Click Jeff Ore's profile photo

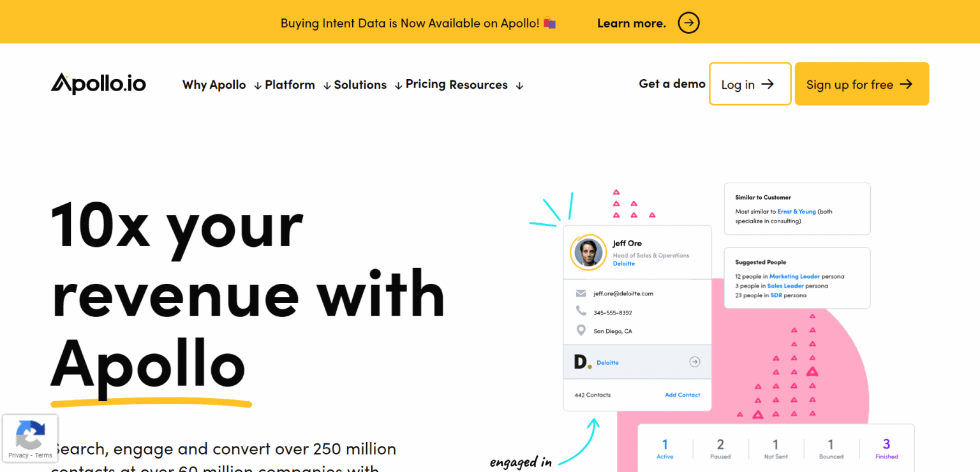pyautogui.click(x=588, y=253)
